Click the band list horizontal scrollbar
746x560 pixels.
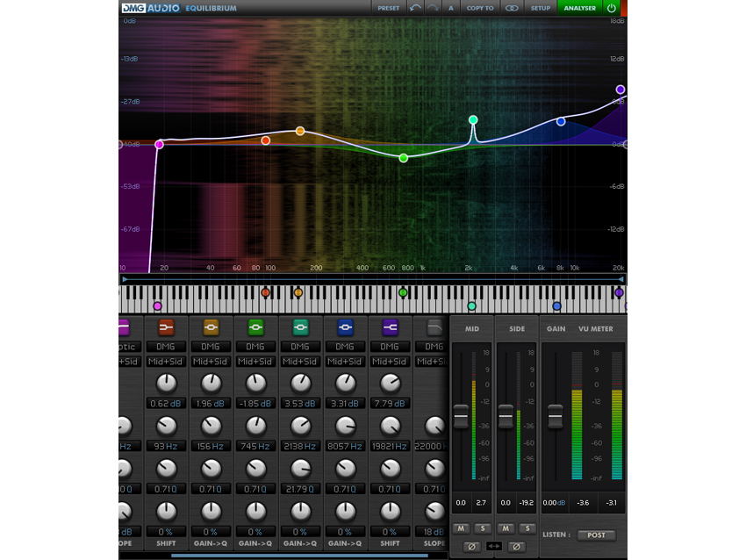coord(300,556)
